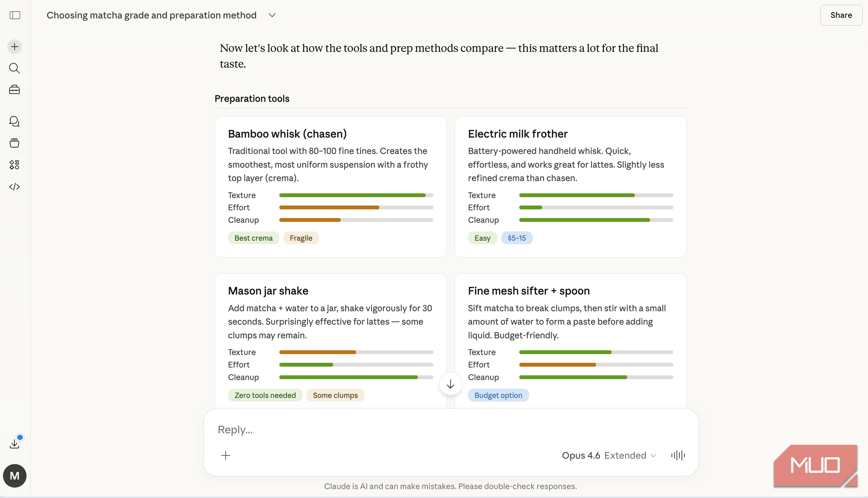Viewport: 868px width, 498px height.
Task: Click the Budget option tag
Action: tap(498, 395)
